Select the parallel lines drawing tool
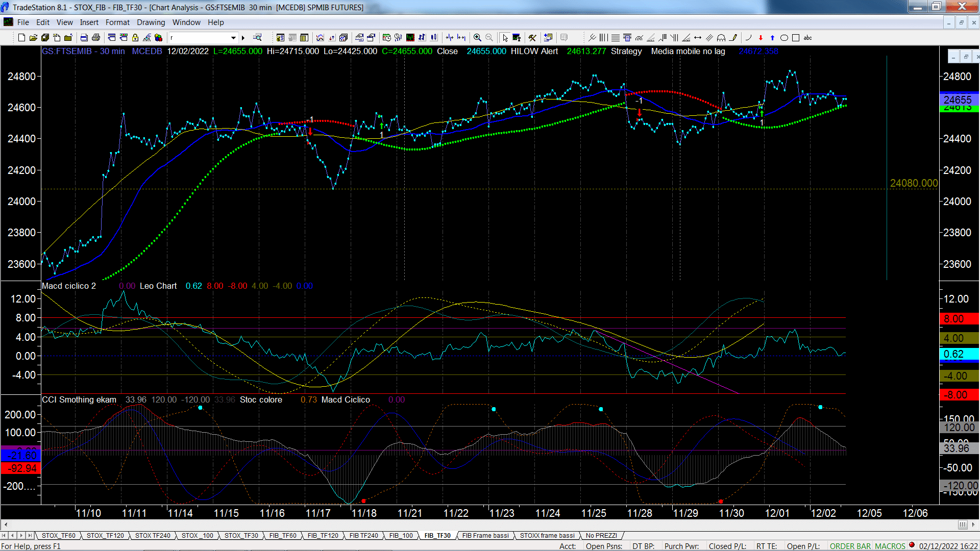The image size is (980, 551). tap(709, 38)
